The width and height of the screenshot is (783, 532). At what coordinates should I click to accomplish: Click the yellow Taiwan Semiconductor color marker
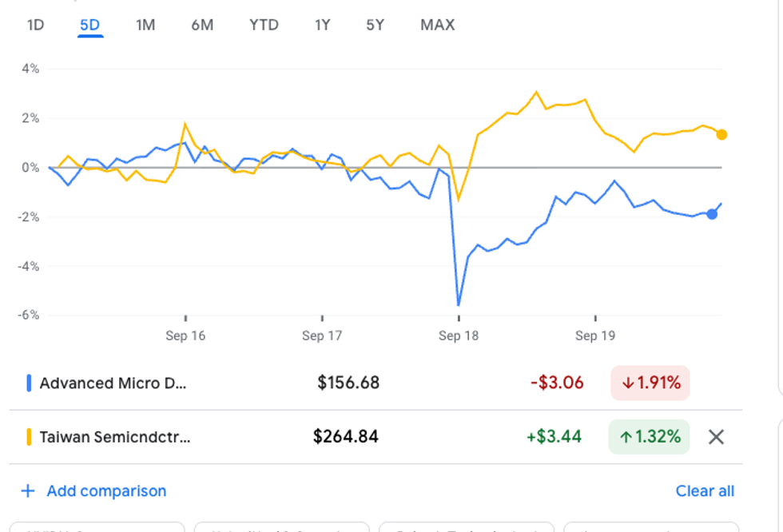click(29, 436)
